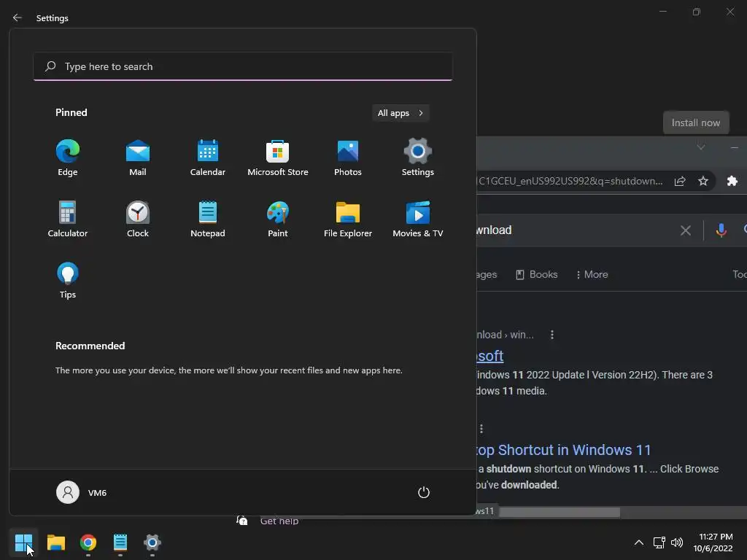This screenshot has width=747, height=560.
Task: Open Chrome tab search chevron
Action: tap(701, 147)
